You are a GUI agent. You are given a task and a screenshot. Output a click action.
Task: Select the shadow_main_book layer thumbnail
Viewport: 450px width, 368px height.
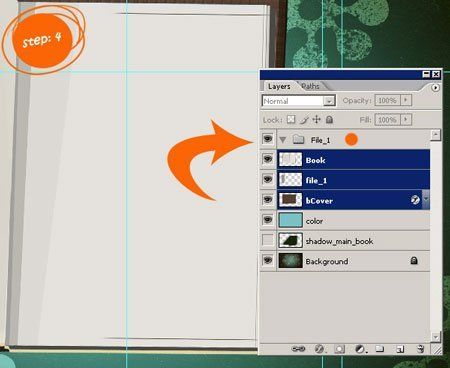click(x=290, y=240)
